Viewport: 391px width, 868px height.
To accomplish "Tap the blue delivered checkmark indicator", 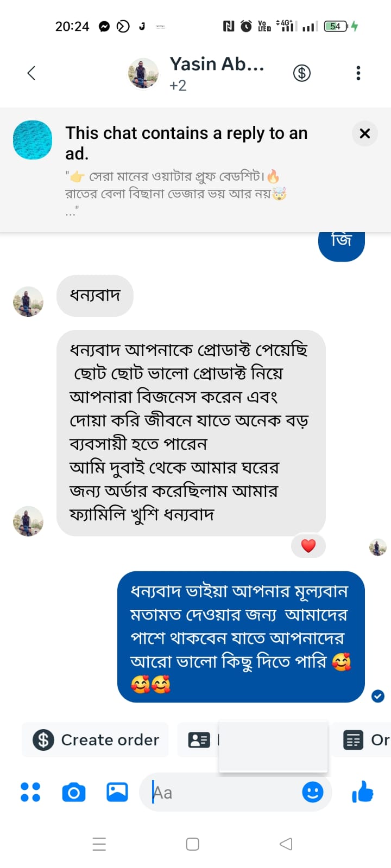I will (x=377, y=696).
